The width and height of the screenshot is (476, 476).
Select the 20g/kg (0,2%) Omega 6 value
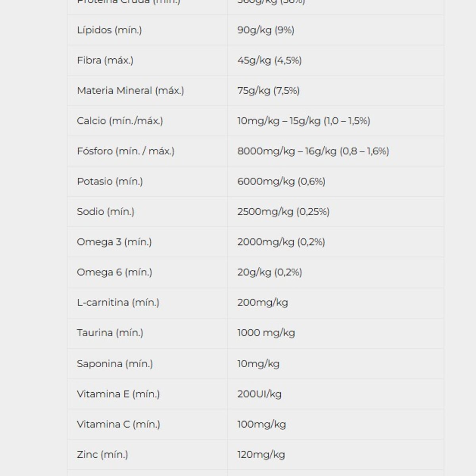270,272
